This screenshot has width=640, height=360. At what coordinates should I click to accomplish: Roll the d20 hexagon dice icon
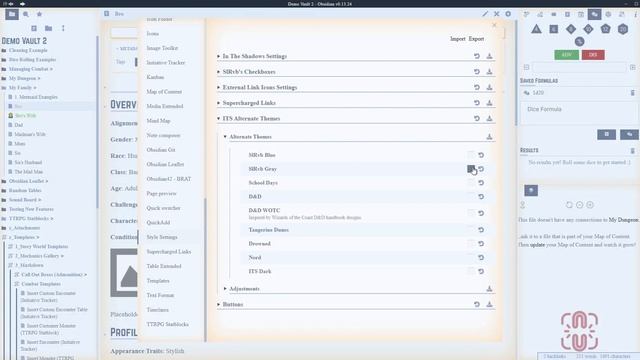[x=623, y=29]
